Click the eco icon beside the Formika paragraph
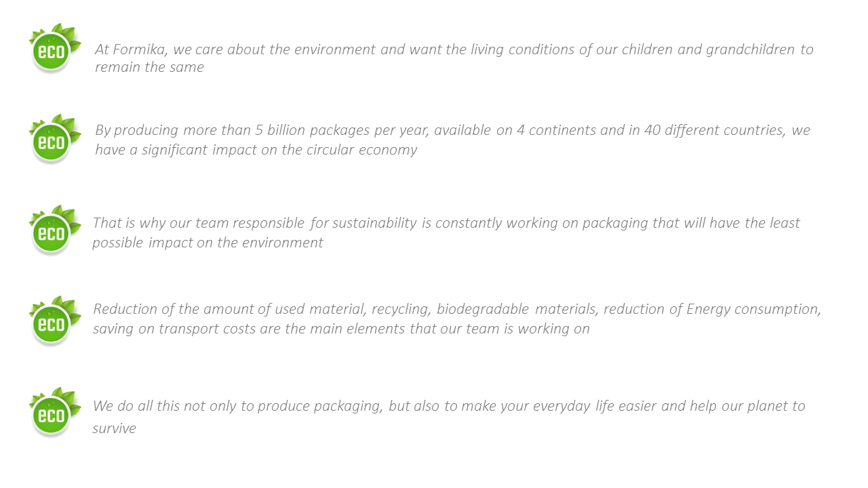This screenshot has height=488, width=868. pyautogui.click(x=52, y=49)
